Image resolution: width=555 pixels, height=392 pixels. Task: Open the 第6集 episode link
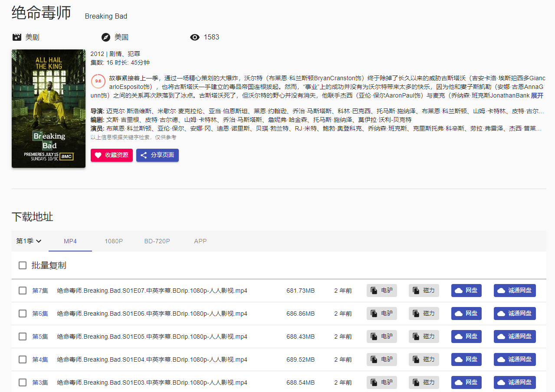(40, 314)
